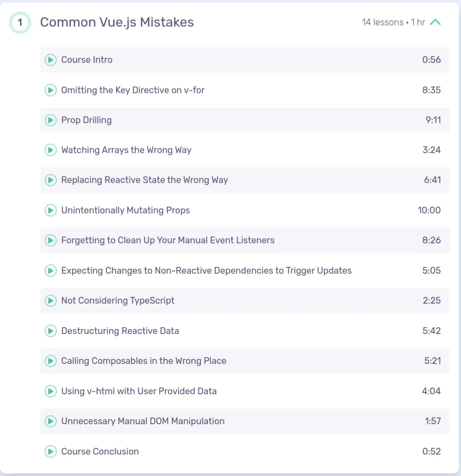The height and width of the screenshot is (476, 461).
Task: Click the circled chapter number 1 badge
Action: [20, 22]
